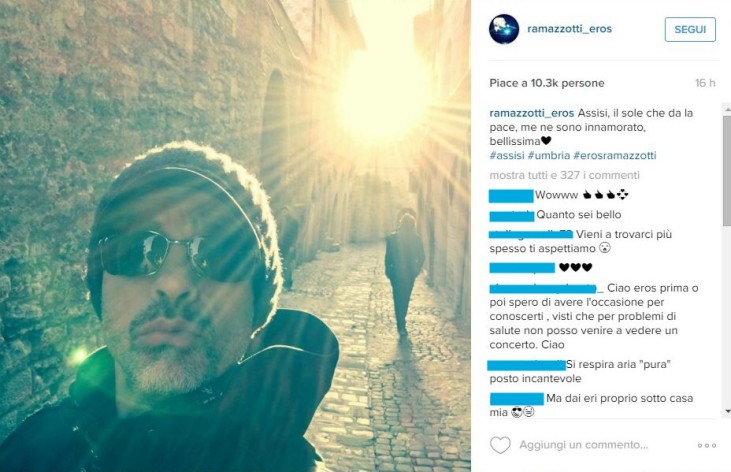Click the #erosramazzotti hashtag
Viewport: 731px width, 472px height.
pyautogui.click(x=614, y=155)
